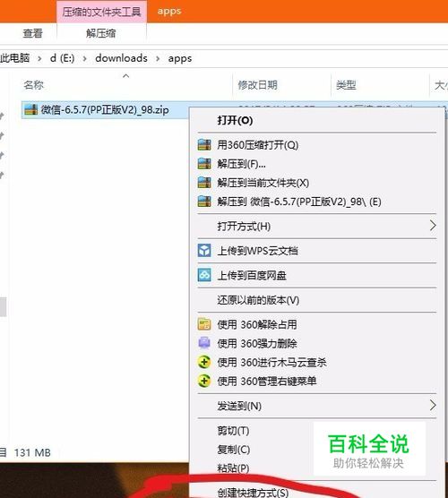Select 复制(C) from the context menu

click(x=234, y=450)
